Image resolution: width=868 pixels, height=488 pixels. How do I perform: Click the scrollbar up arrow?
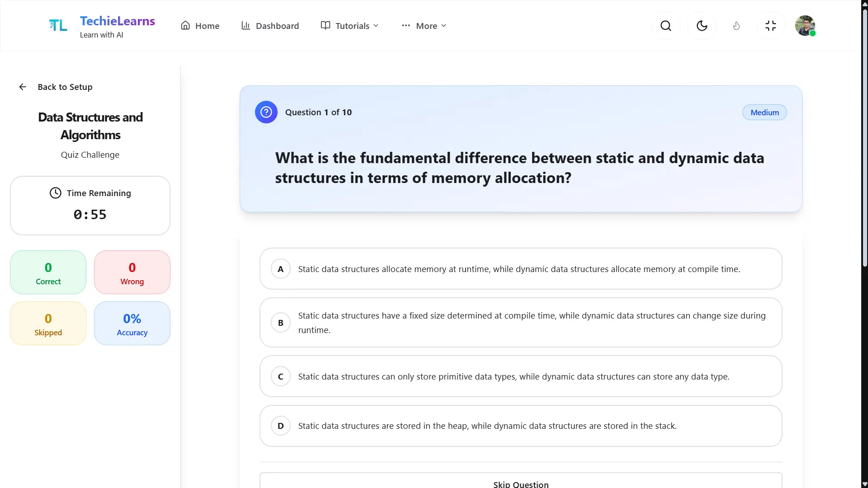click(x=864, y=4)
